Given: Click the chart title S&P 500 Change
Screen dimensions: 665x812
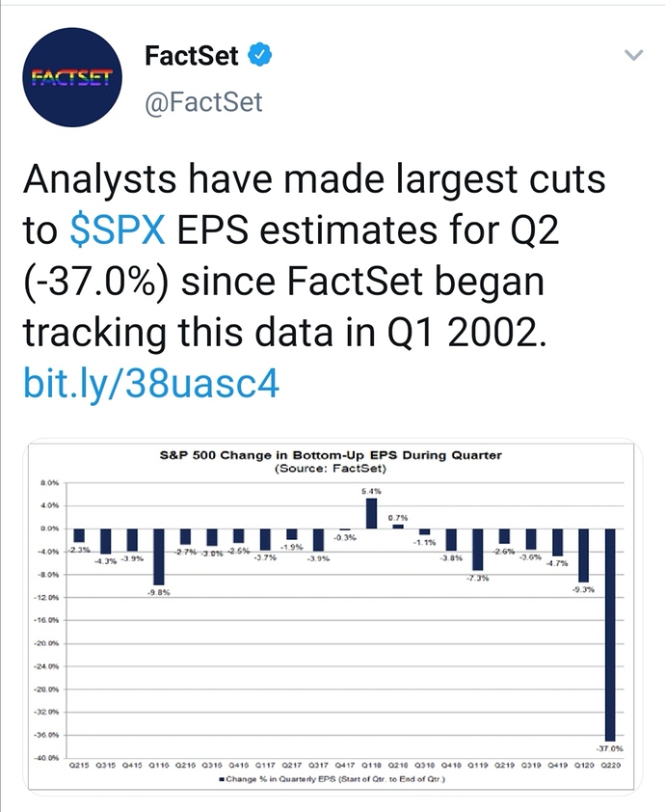Looking at the screenshot, I should 331,455.
